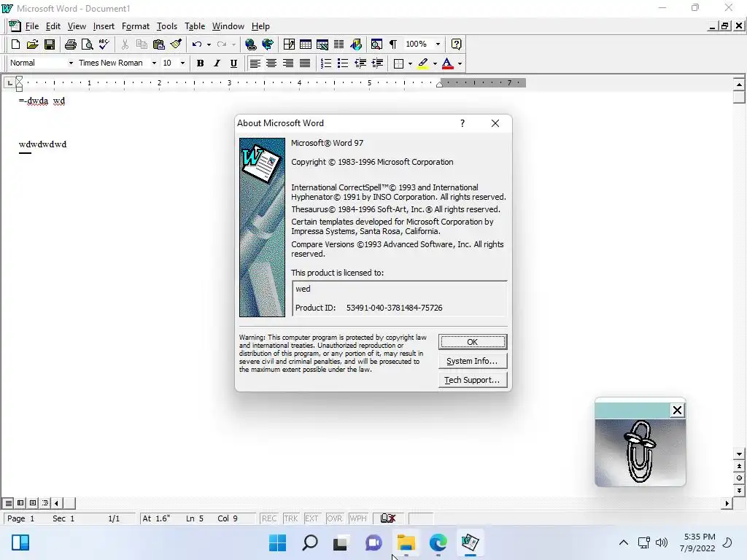Open an existing file from the toolbar
Screen dimensions: 747x560
[32, 44]
